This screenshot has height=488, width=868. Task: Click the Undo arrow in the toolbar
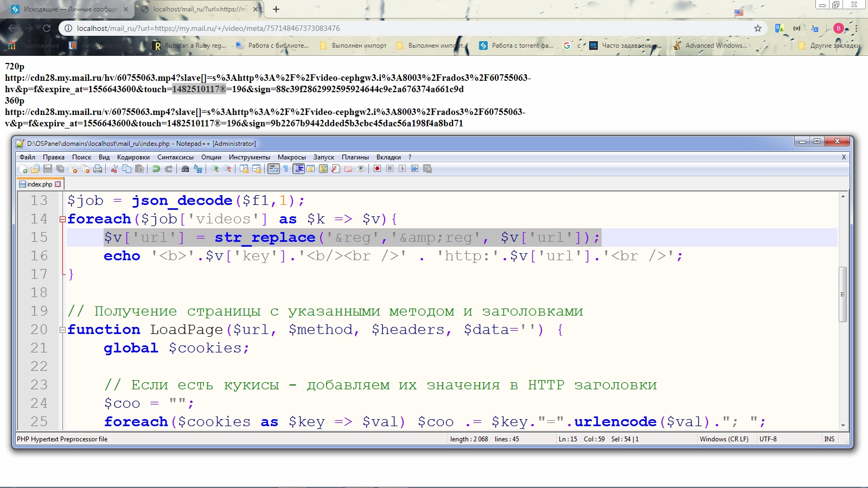[x=156, y=169]
